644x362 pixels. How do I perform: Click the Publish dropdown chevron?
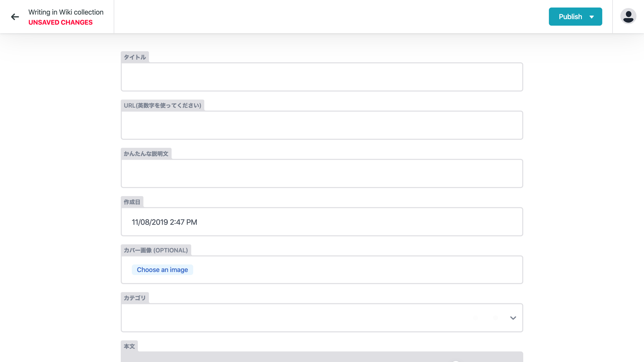coord(592,16)
